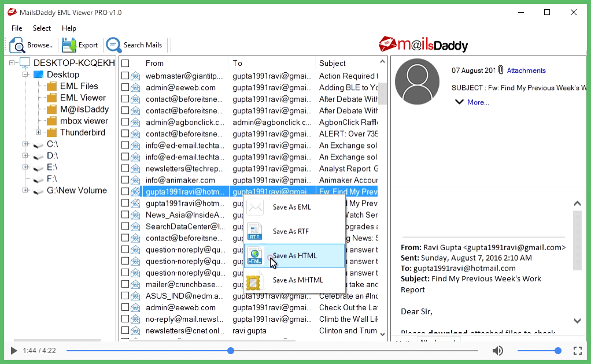
Task: Click the fullscreen icon of video player
Action: click(x=578, y=351)
